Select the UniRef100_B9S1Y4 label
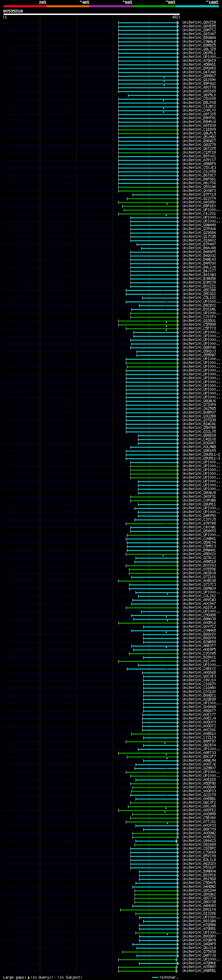 (x=199, y=910)
